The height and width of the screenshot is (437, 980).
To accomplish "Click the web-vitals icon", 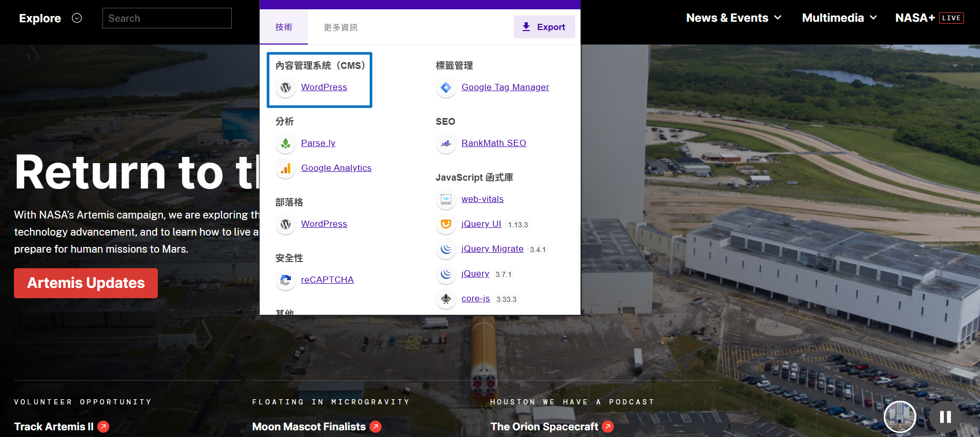I will (446, 199).
